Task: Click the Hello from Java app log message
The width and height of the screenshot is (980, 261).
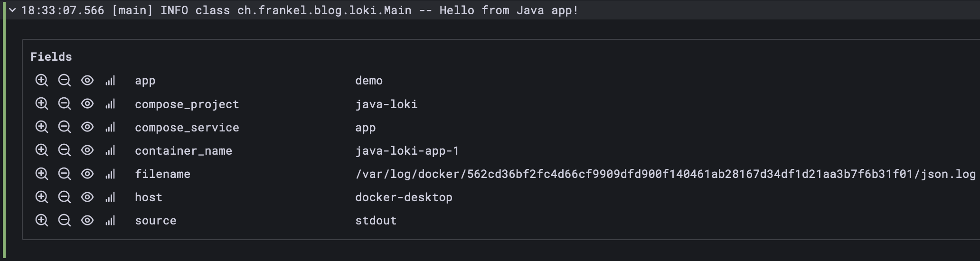Action: pos(508,10)
